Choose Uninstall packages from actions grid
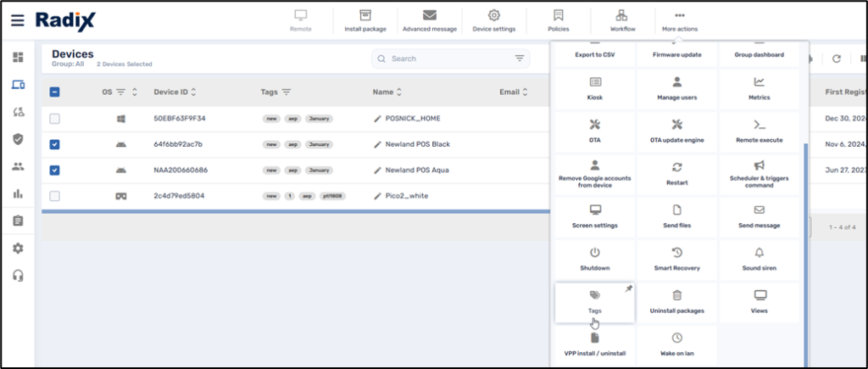The width and height of the screenshot is (868, 369). coord(676,301)
